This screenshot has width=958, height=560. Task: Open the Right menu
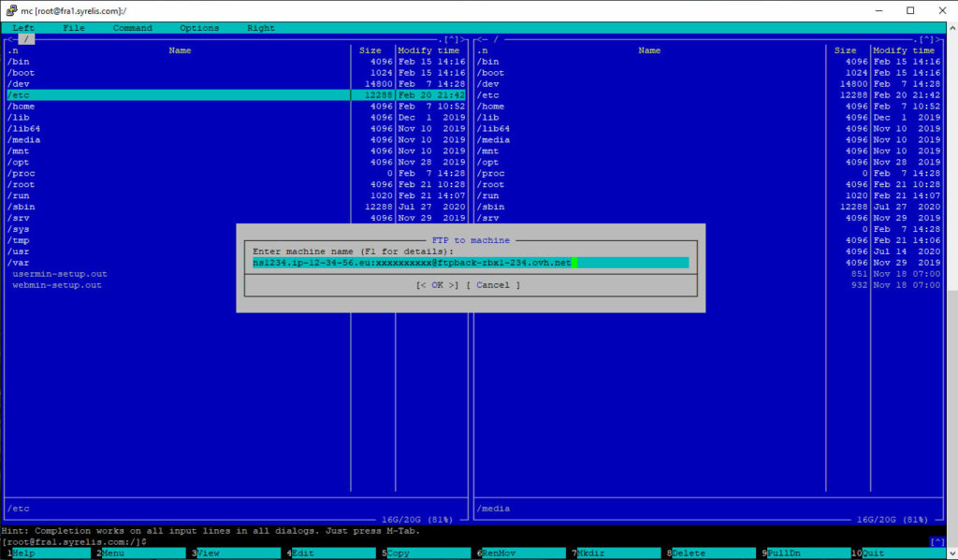[261, 28]
